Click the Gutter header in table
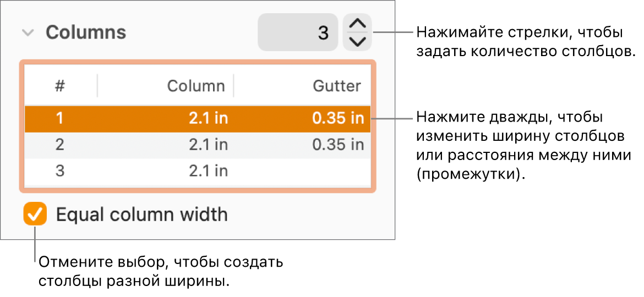Screen dimensions: 644x297 click(x=337, y=86)
